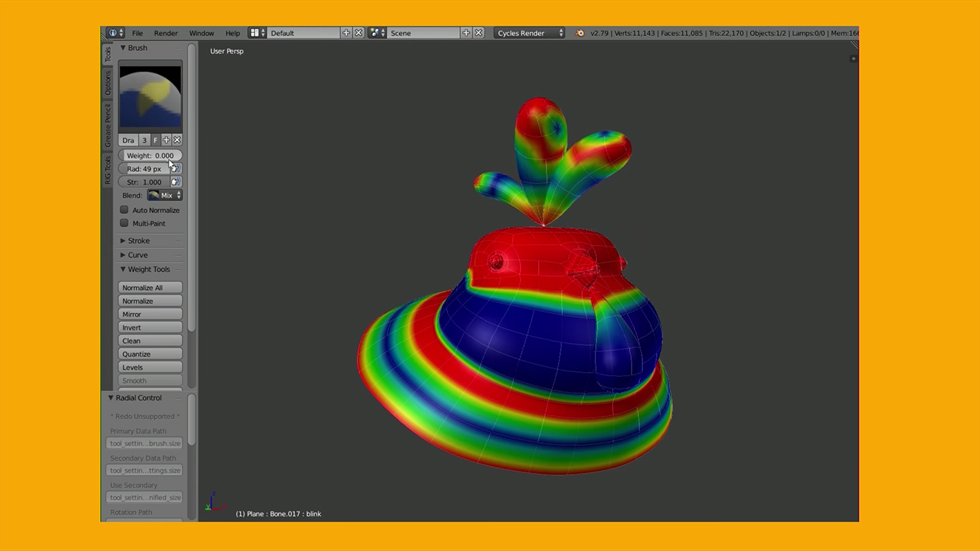The width and height of the screenshot is (980, 551).
Task: Click the editor type selector icon in header
Action: coord(114,33)
